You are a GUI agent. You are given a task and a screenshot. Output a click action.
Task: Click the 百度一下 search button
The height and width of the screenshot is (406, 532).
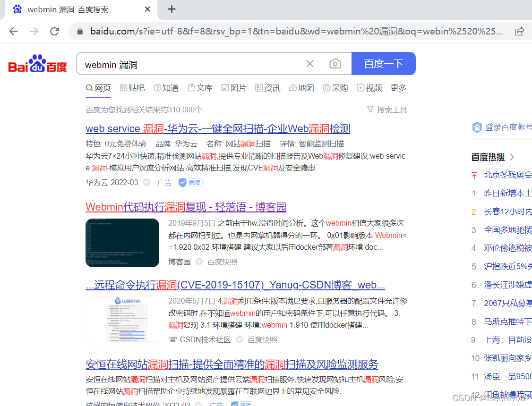(x=383, y=64)
